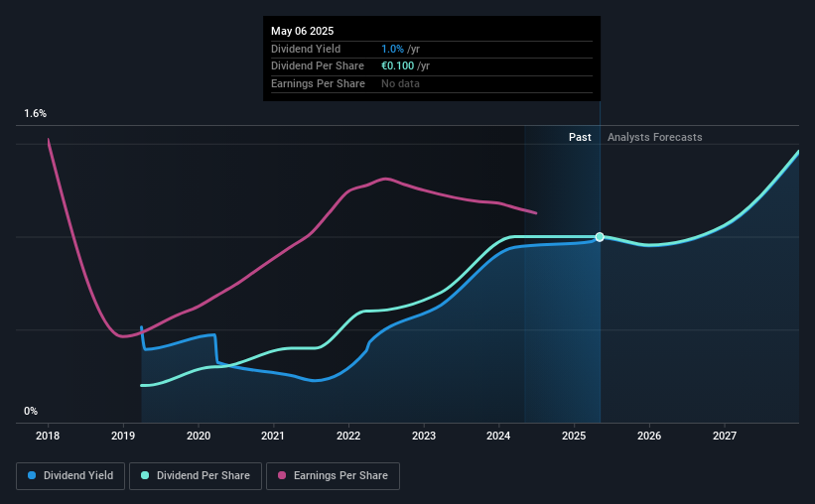Screen dimensions: 815x504
Task: Select the 2023 label on the time axis
Action: click(424, 436)
